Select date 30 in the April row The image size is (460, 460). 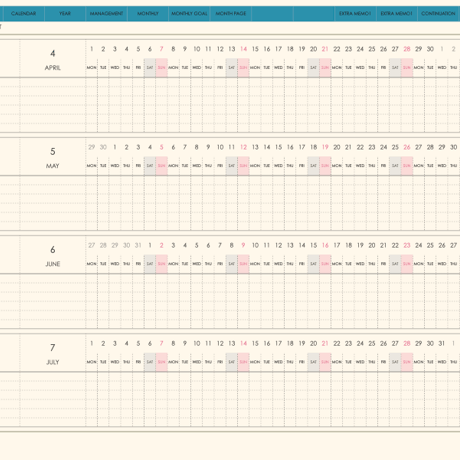pyautogui.click(x=430, y=49)
